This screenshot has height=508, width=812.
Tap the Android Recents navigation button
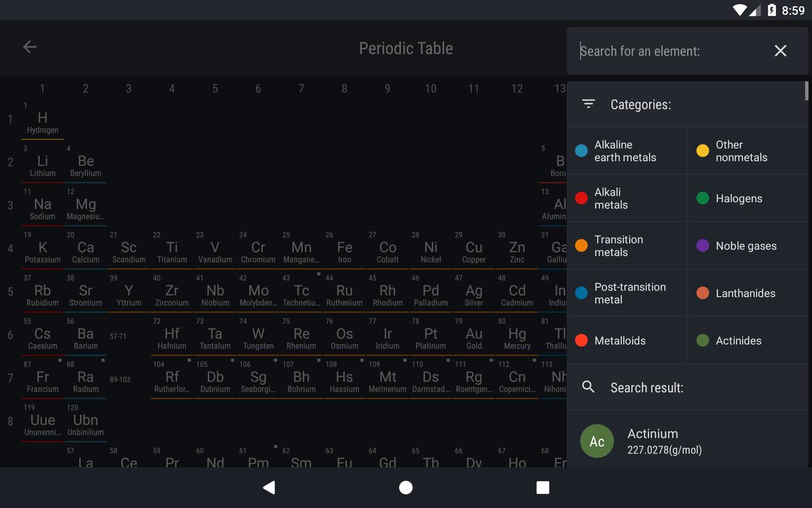[542, 487]
